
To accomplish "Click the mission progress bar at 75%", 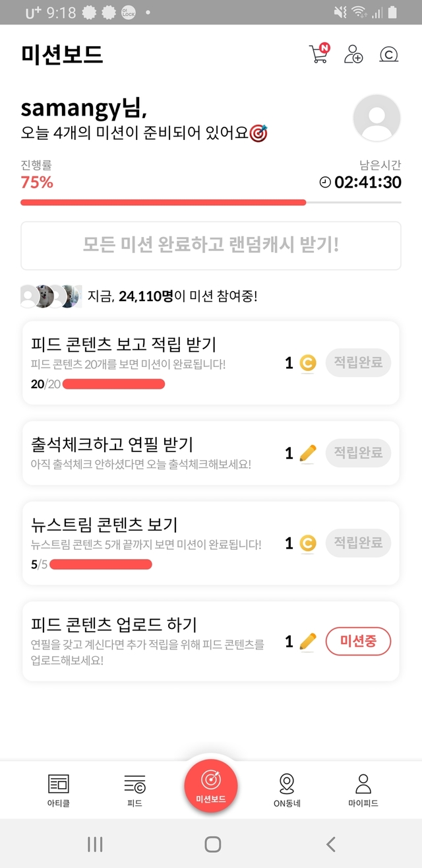I will coord(211,203).
